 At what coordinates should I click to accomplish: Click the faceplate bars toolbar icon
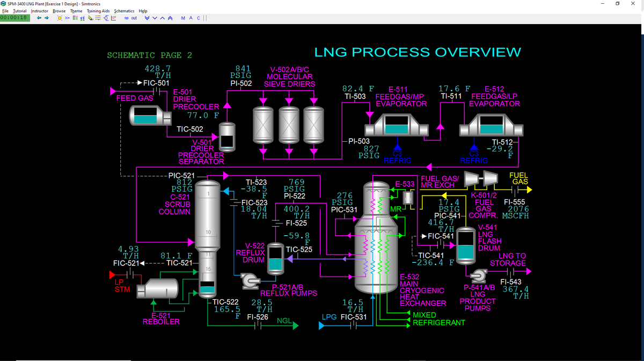(x=83, y=18)
